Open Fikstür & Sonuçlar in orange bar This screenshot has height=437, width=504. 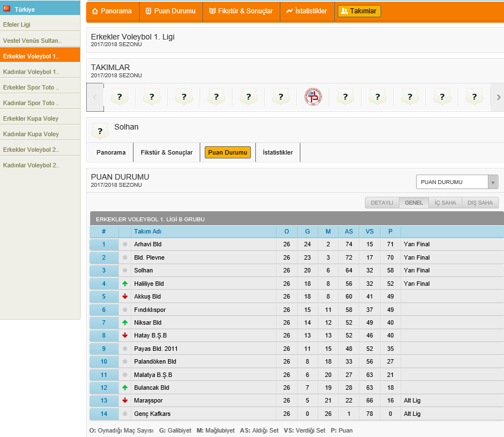(241, 11)
